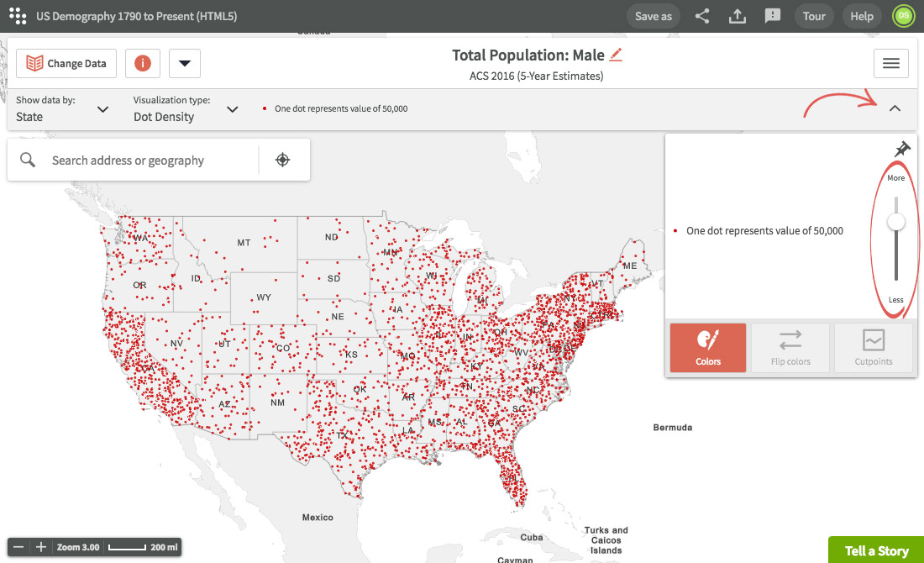Open the Colors panel in the legend
The height and width of the screenshot is (563, 924).
(706, 347)
